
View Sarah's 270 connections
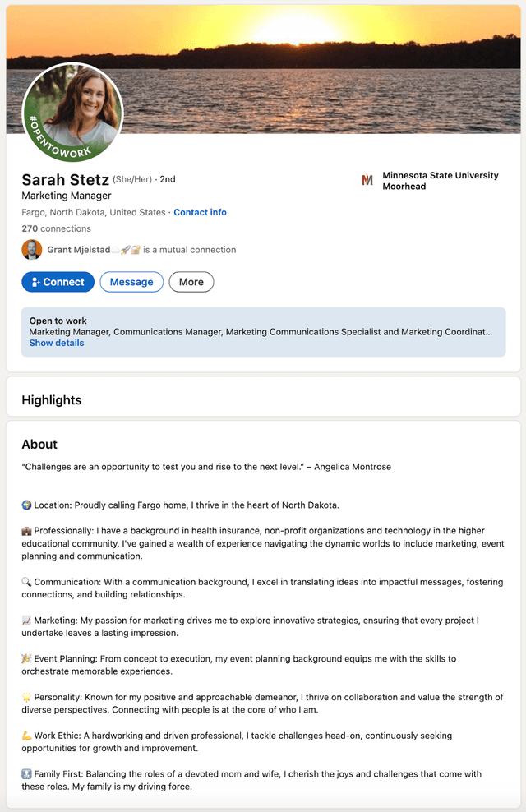[x=56, y=228]
